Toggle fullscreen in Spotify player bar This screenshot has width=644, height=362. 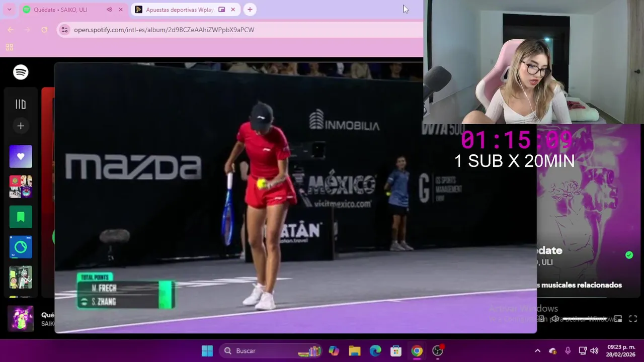(x=633, y=319)
